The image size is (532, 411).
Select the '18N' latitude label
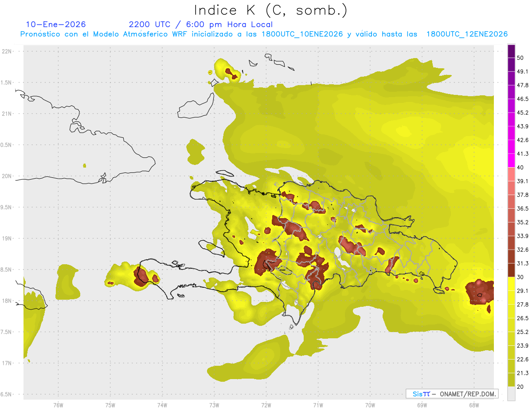click(8, 301)
